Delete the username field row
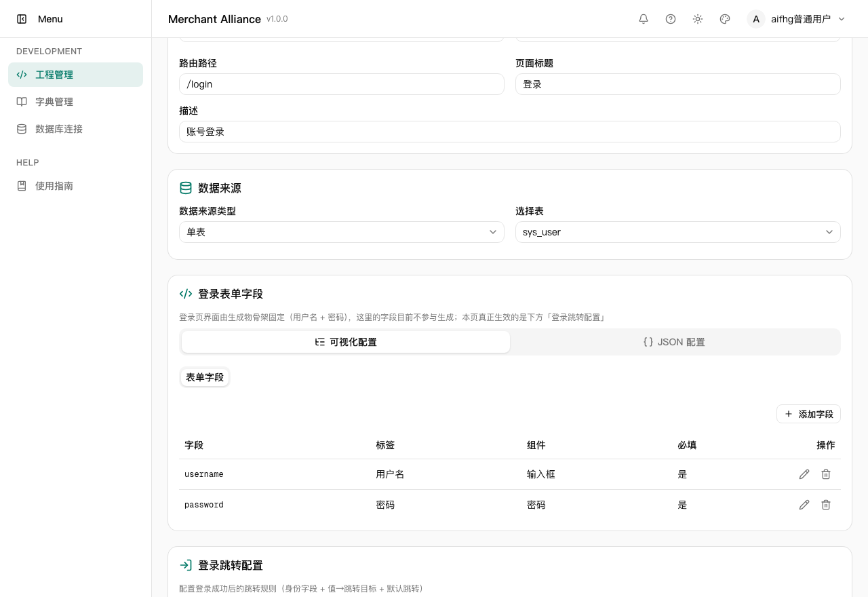The width and height of the screenshot is (868, 597). (826, 474)
